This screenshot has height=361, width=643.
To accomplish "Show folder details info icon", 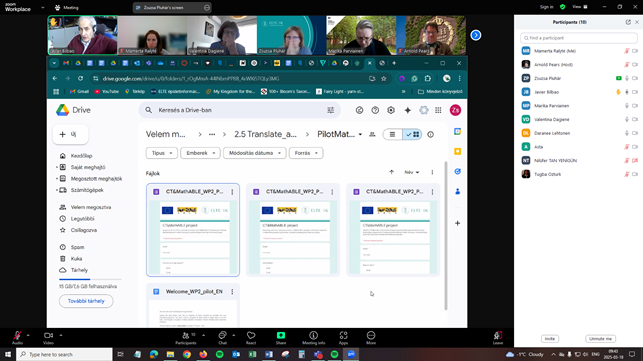I will tap(430, 134).
